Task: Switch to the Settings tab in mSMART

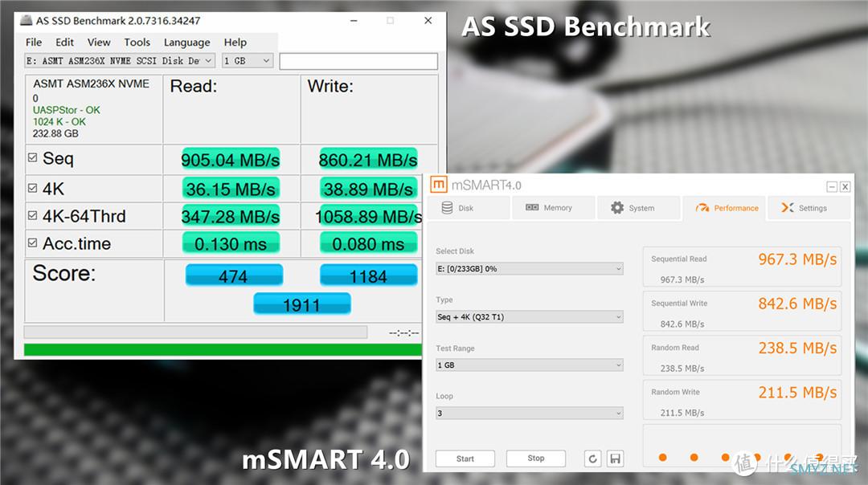Action: (x=809, y=208)
